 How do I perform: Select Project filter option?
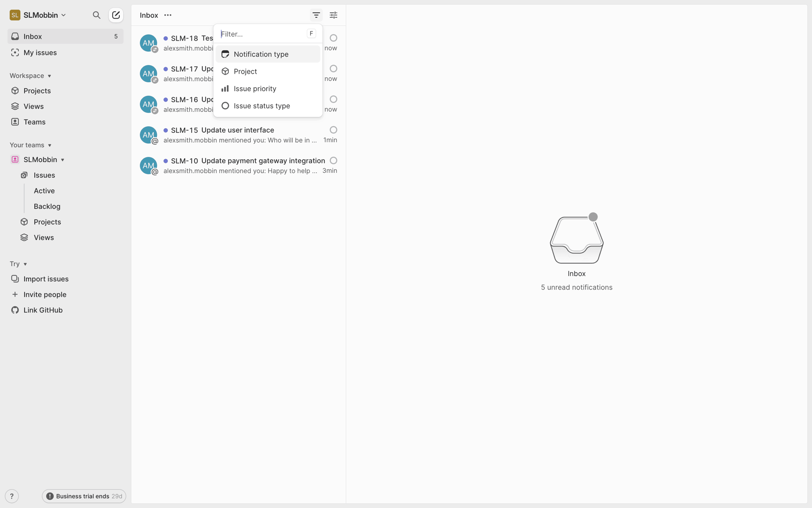click(x=268, y=72)
